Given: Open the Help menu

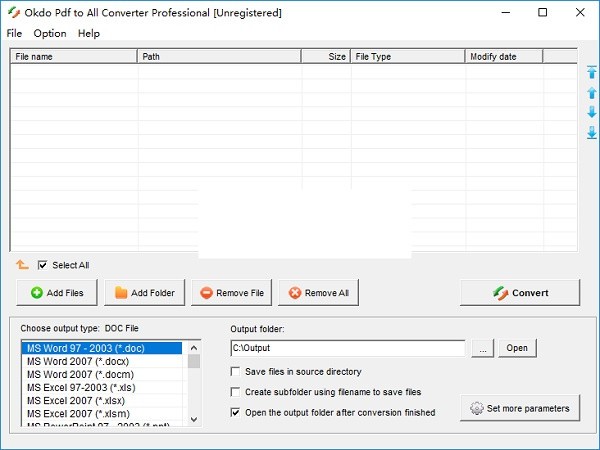Looking at the screenshot, I should pos(89,33).
